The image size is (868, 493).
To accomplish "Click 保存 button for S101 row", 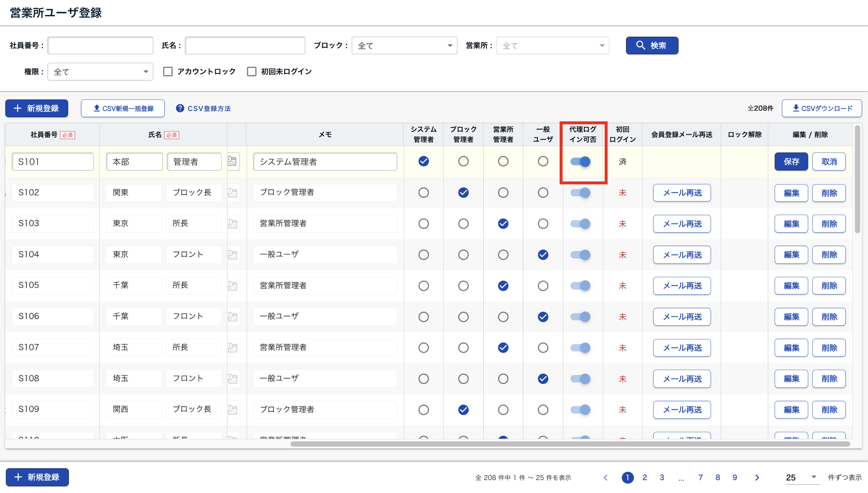I will [791, 161].
